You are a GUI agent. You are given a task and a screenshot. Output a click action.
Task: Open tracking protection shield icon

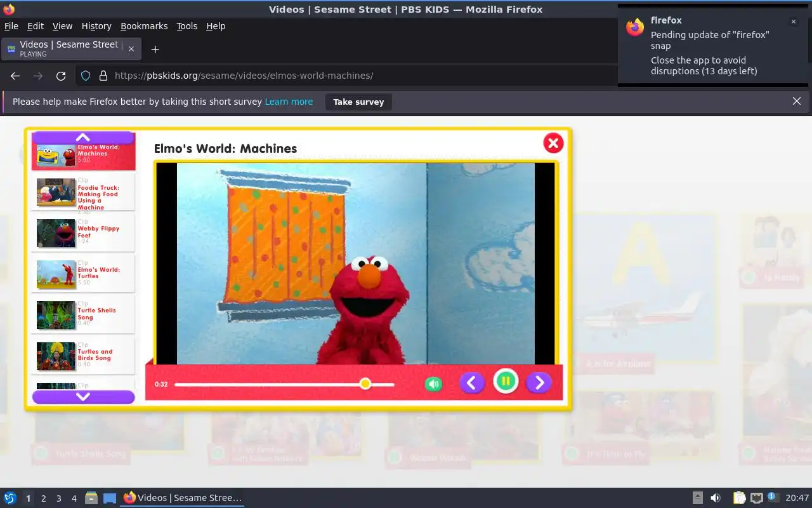86,76
